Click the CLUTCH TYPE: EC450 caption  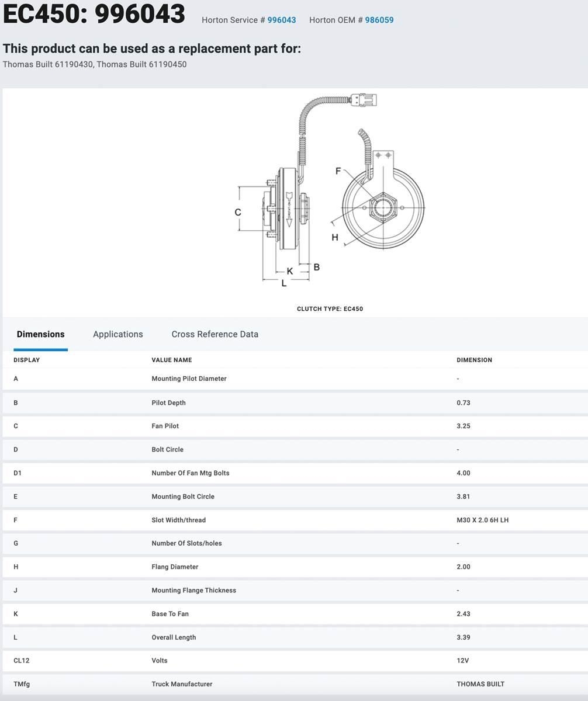tap(330, 309)
